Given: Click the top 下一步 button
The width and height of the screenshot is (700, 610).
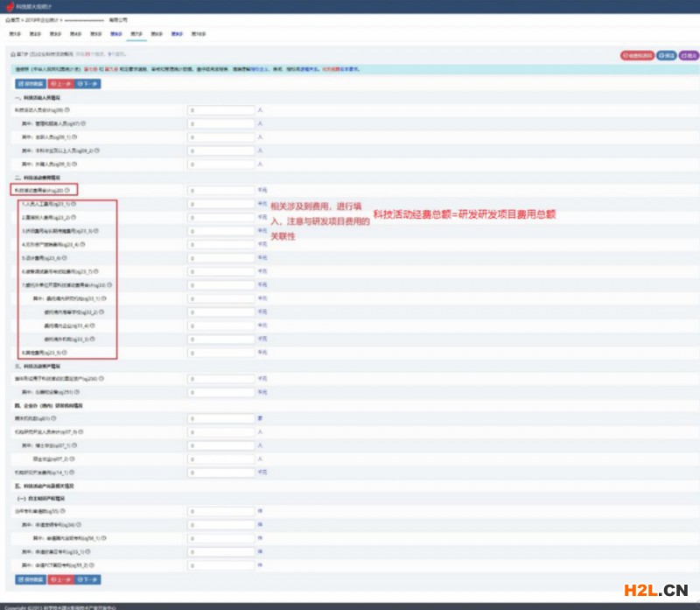Looking at the screenshot, I should point(89,84).
